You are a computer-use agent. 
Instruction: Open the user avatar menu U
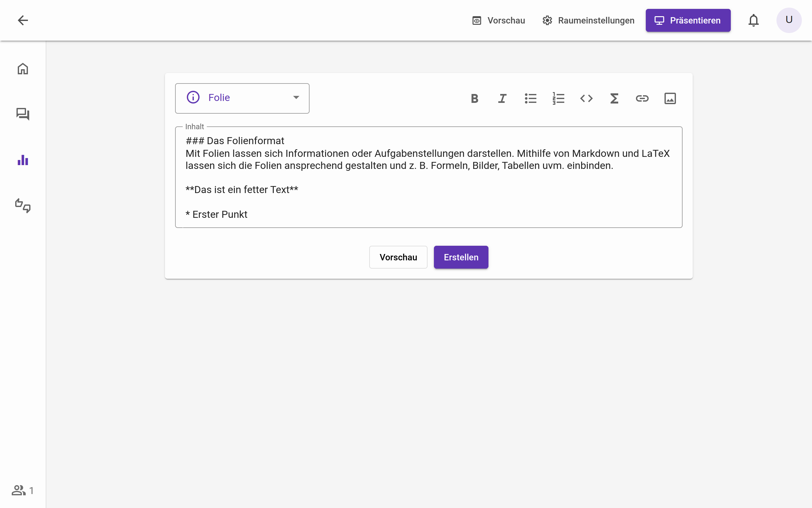(789, 20)
